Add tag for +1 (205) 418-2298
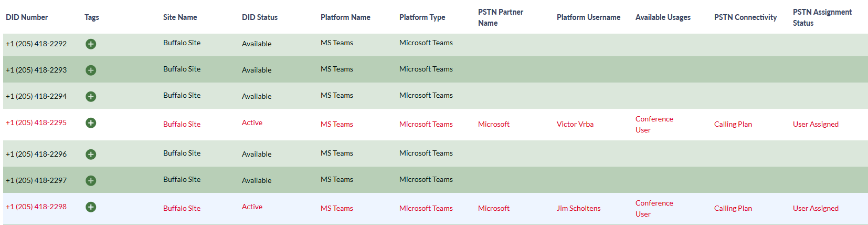The width and height of the screenshot is (868, 225). point(91,207)
